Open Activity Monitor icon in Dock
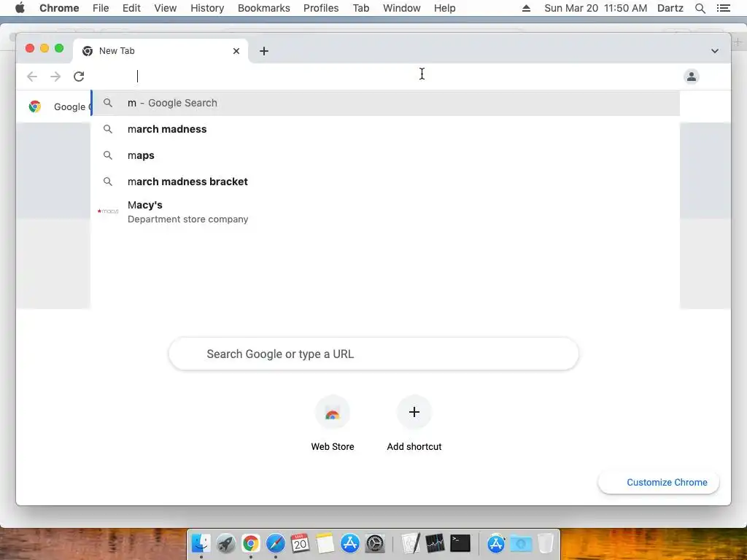 point(435,543)
